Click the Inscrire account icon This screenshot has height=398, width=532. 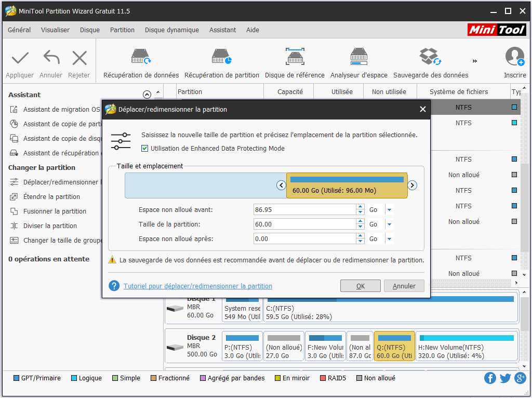click(514, 56)
